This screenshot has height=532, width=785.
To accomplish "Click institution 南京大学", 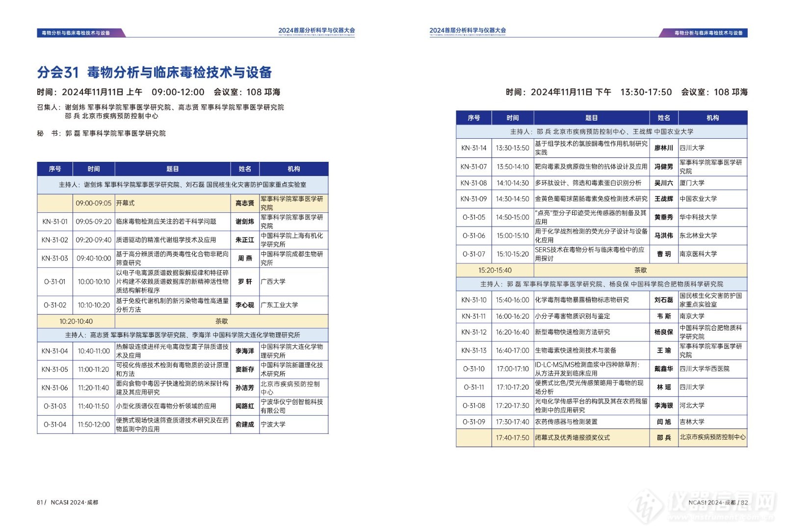I will pyautogui.click(x=692, y=316).
